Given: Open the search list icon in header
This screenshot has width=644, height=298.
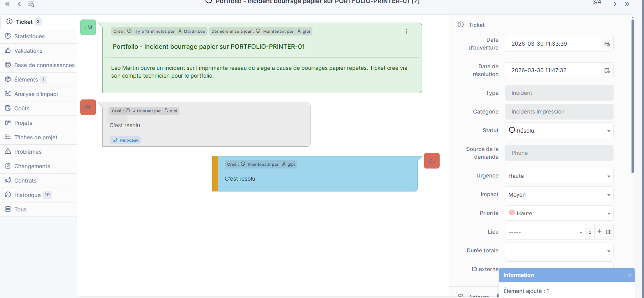Looking at the screenshot, I should tap(31, 4).
